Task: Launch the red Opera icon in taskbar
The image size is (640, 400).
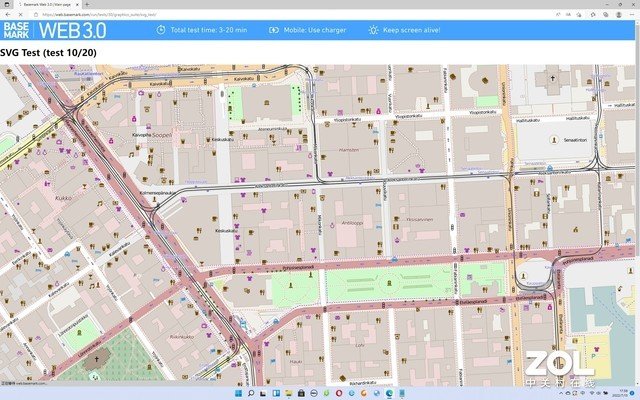Action: [x=339, y=393]
